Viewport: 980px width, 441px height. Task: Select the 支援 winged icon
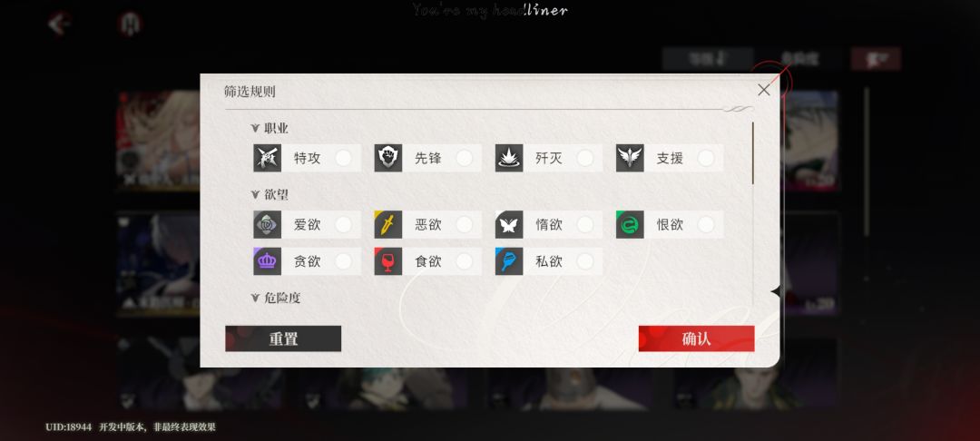[630, 158]
